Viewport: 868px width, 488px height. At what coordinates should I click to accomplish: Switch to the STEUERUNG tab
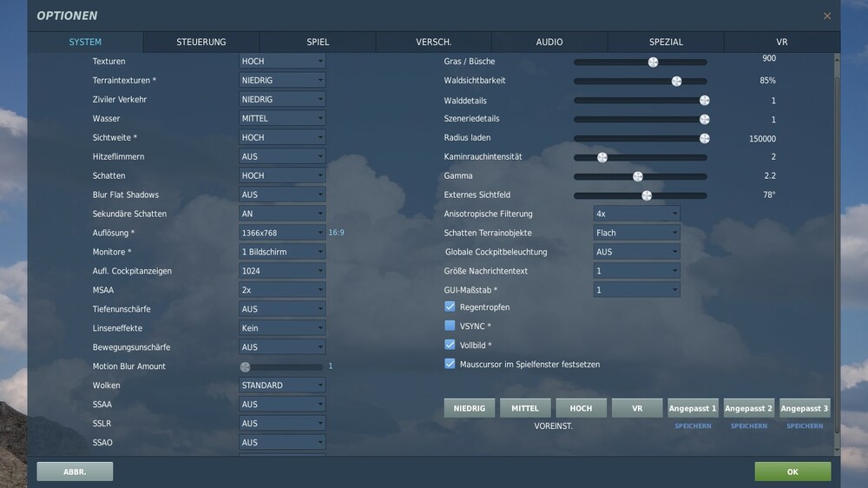tap(201, 42)
